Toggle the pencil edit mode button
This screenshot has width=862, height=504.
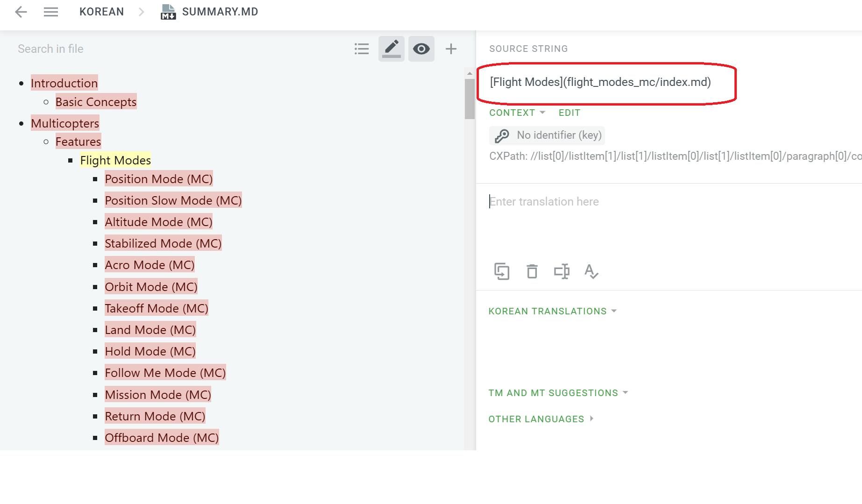coord(392,49)
